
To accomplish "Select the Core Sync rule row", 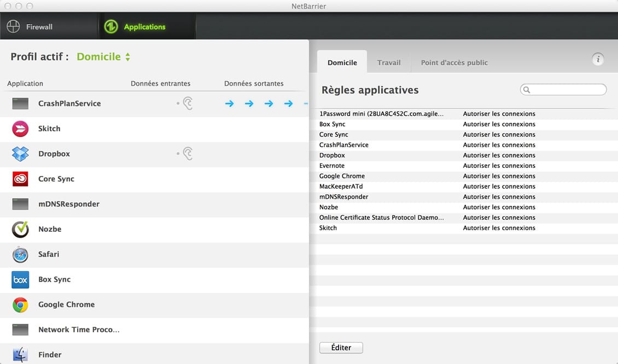I will click(x=464, y=134).
